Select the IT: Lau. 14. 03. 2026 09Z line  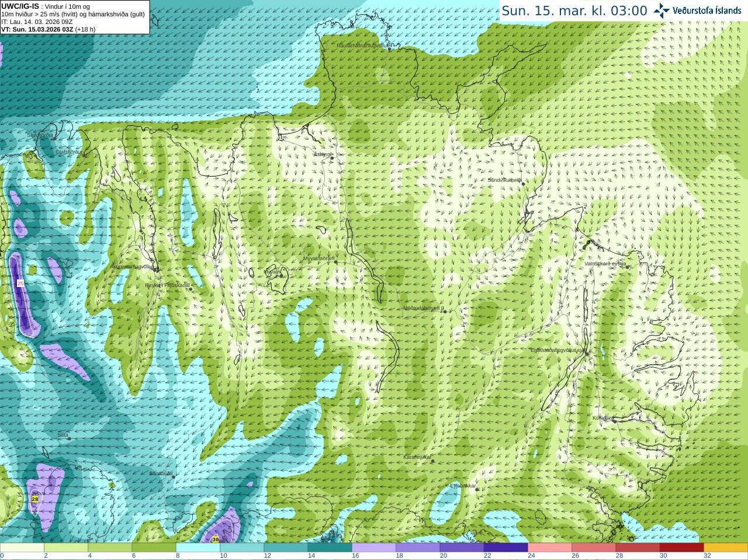tap(37, 22)
